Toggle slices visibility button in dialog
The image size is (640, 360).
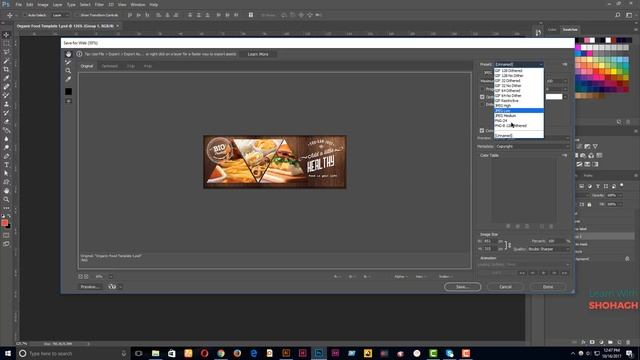coord(69,101)
